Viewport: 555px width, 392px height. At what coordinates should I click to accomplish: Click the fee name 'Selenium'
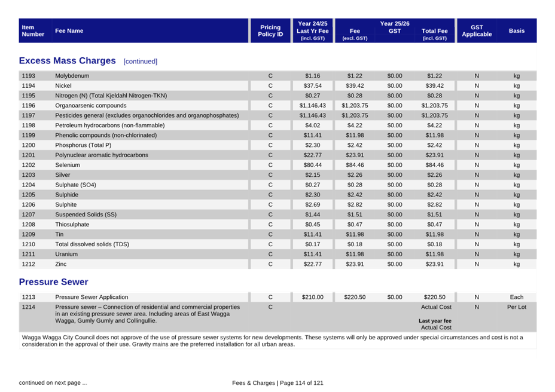tap(68, 165)
